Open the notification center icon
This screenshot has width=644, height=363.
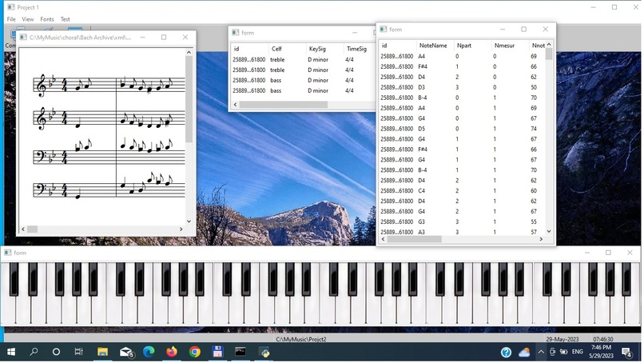(x=626, y=353)
